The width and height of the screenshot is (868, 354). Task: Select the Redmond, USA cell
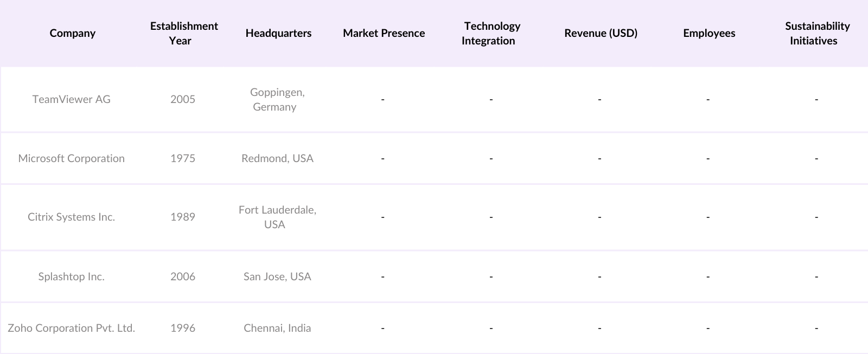(x=277, y=158)
